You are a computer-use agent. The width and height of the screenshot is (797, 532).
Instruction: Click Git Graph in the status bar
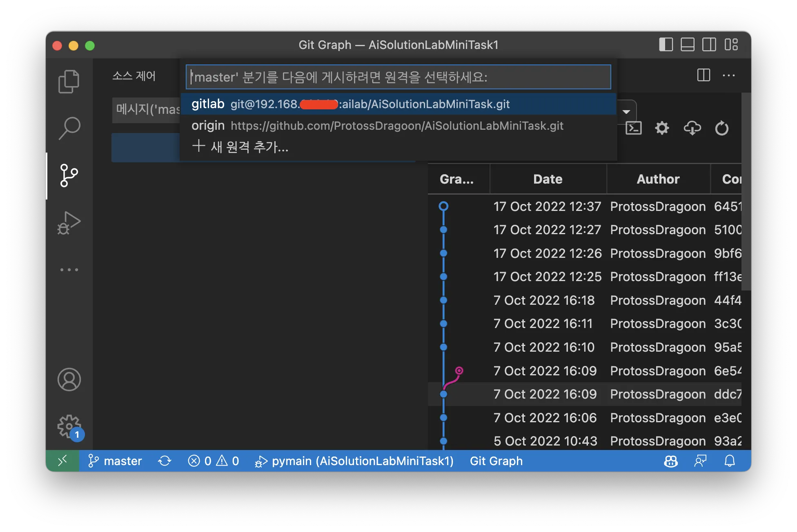click(x=496, y=461)
